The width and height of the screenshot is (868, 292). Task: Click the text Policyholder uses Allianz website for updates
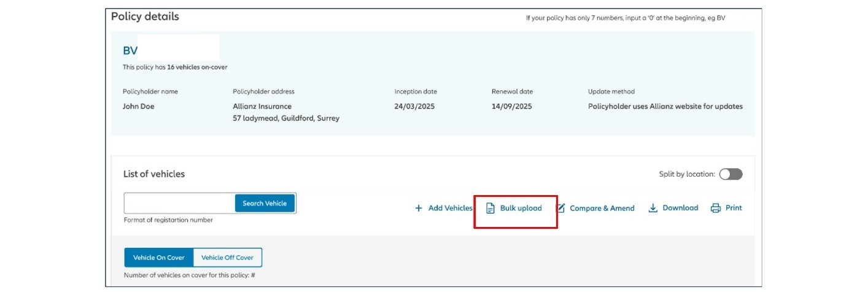665,106
